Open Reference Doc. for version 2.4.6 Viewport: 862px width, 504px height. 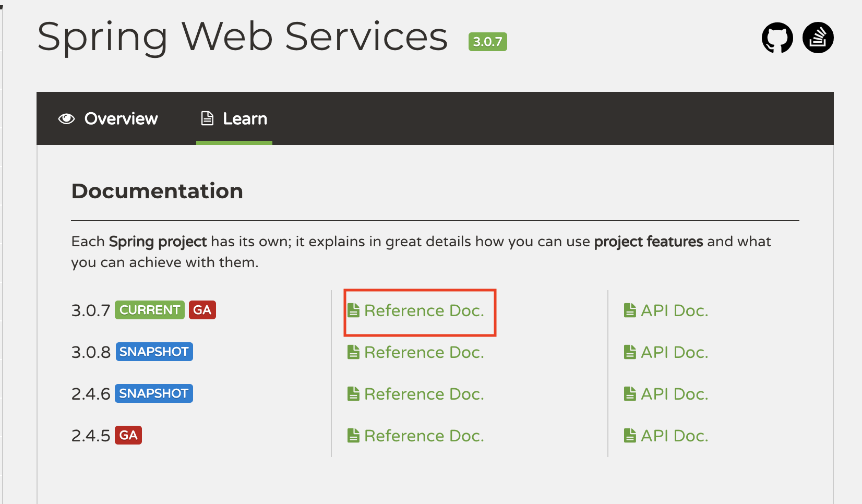[x=416, y=394]
